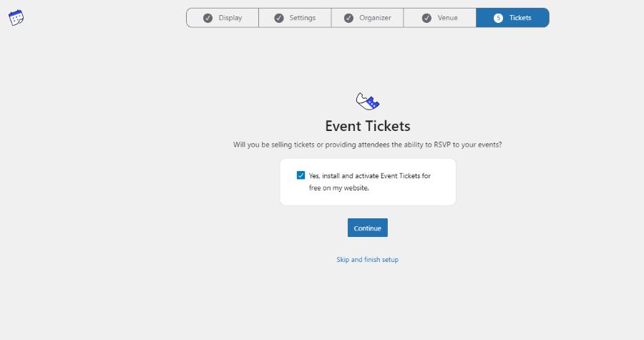Image resolution: width=644 pixels, height=340 pixels.
Task: Click the 'free on my website' text line
Action: [338, 188]
